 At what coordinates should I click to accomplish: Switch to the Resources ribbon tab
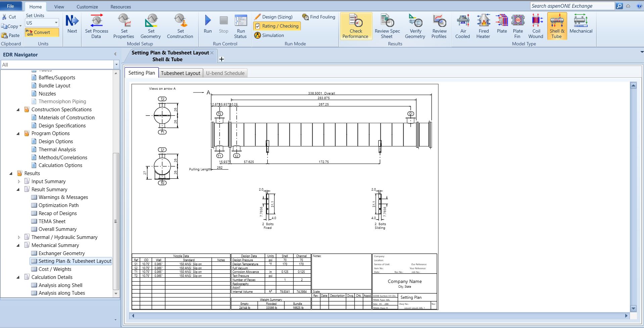(x=121, y=7)
